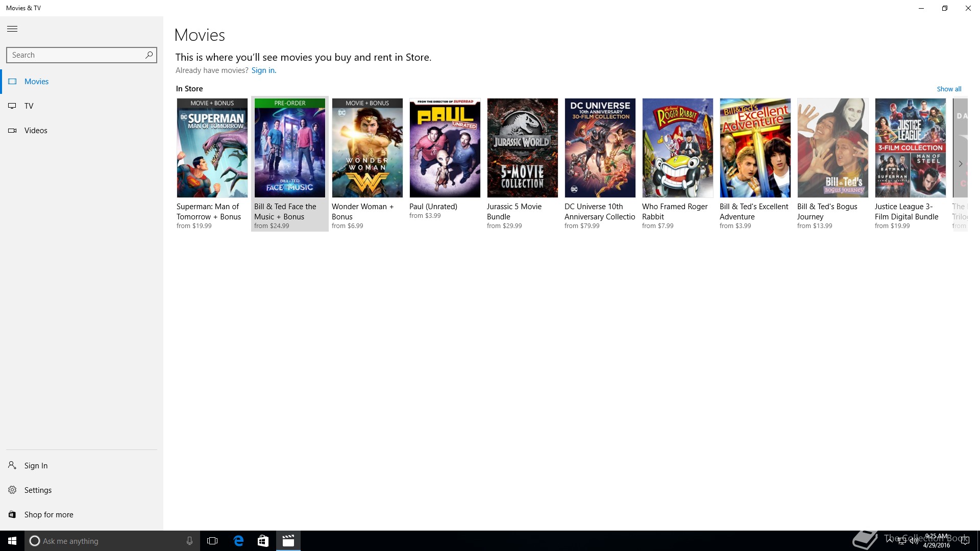980x551 pixels.
Task: Click price 'from $13.99'
Action: tap(815, 226)
